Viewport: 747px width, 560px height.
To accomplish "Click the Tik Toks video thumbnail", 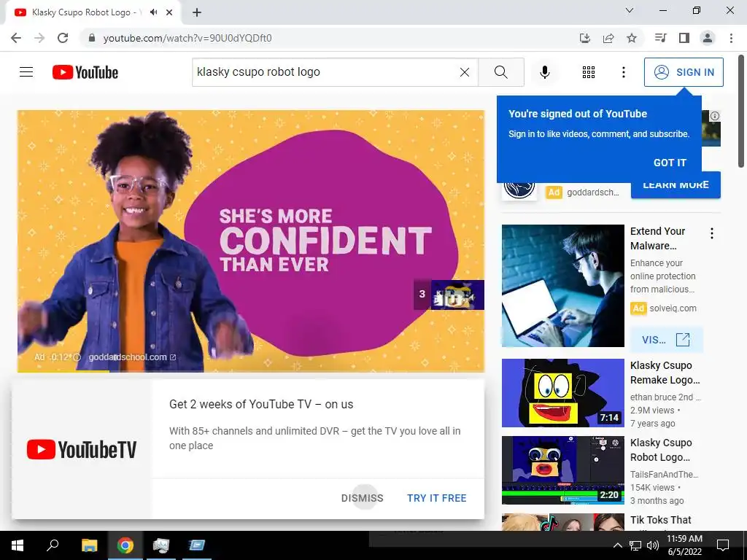I will [562, 522].
